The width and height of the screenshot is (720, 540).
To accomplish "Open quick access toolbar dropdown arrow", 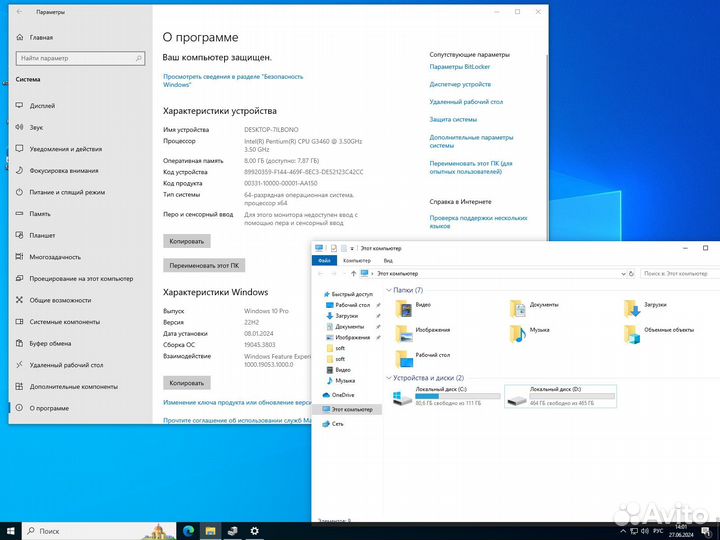I will [x=352, y=248].
